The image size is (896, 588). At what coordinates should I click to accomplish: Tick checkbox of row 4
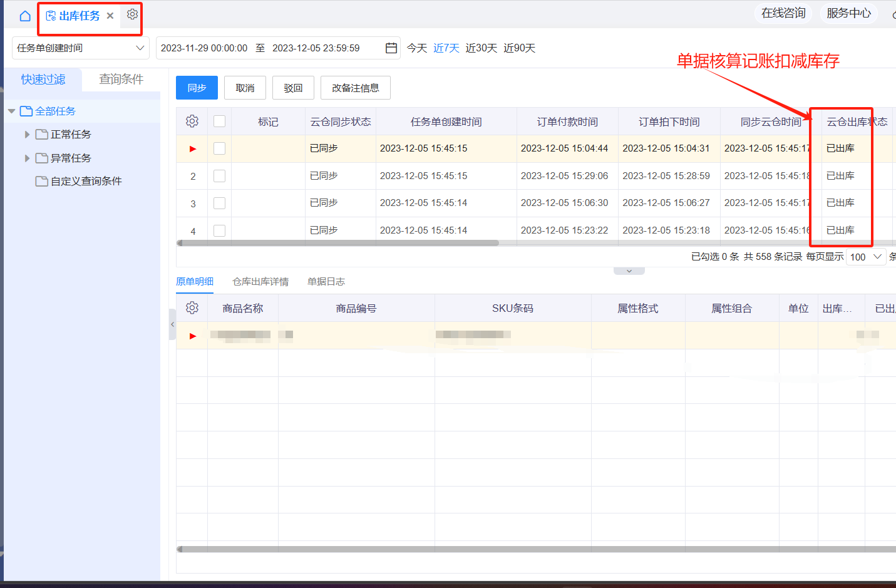click(219, 230)
